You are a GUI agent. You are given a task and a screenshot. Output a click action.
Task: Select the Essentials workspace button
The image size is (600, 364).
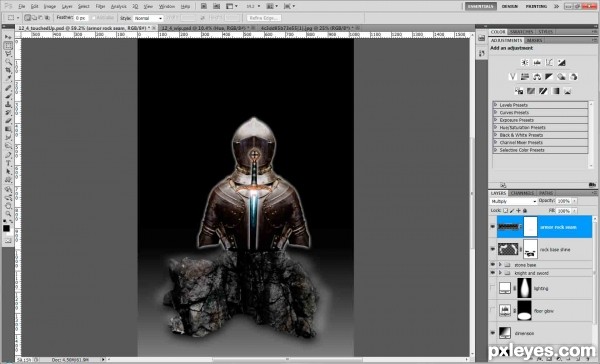click(x=481, y=6)
